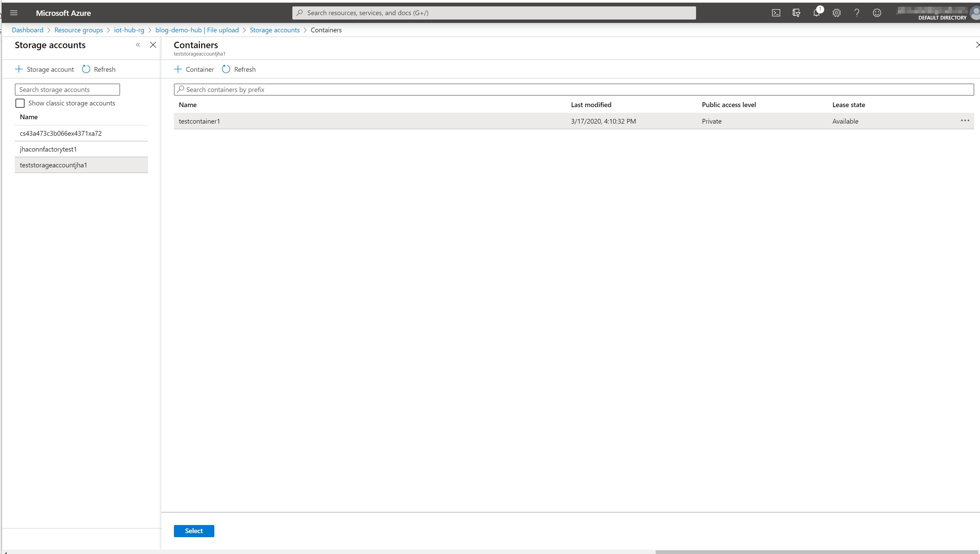The width and height of the screenshot is (980, 554).
Task: Add a new Container
Action: (194, 69)
